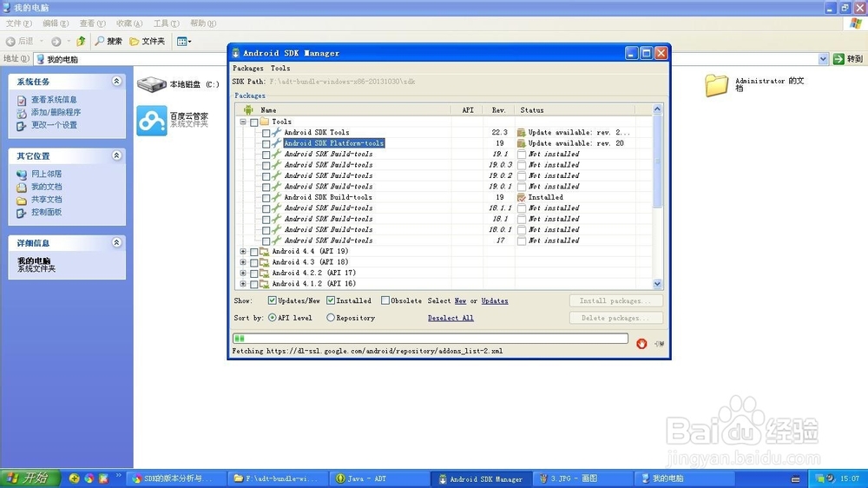Click the Installed status icon for Build-tools 19
The height and width of the screenshot is (488, 868).
[x=521, y=197]
